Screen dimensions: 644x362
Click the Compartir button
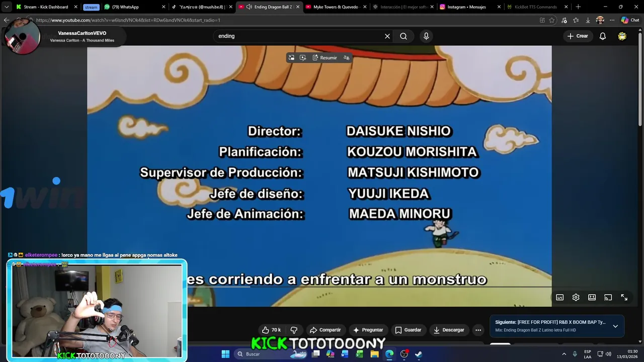coord(326,330)
